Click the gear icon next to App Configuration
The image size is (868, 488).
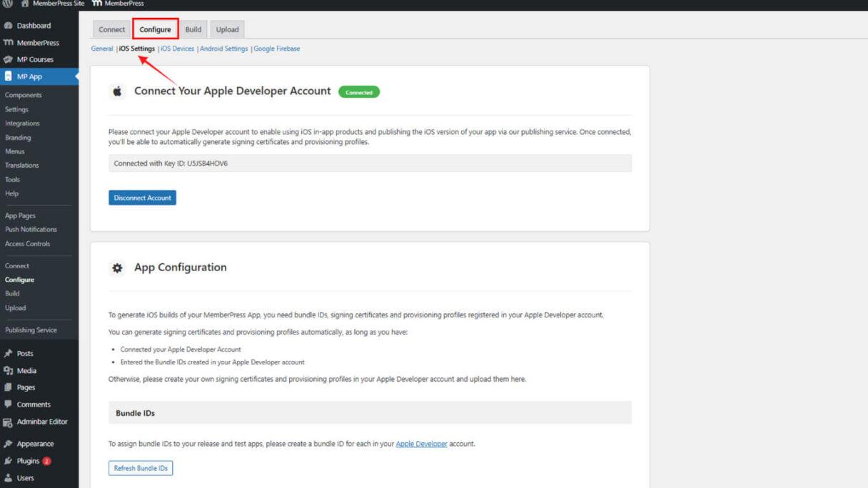[117, 268]
